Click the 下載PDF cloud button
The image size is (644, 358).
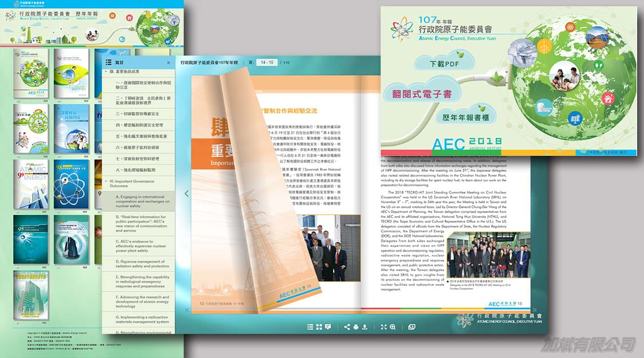coord(444,62)
